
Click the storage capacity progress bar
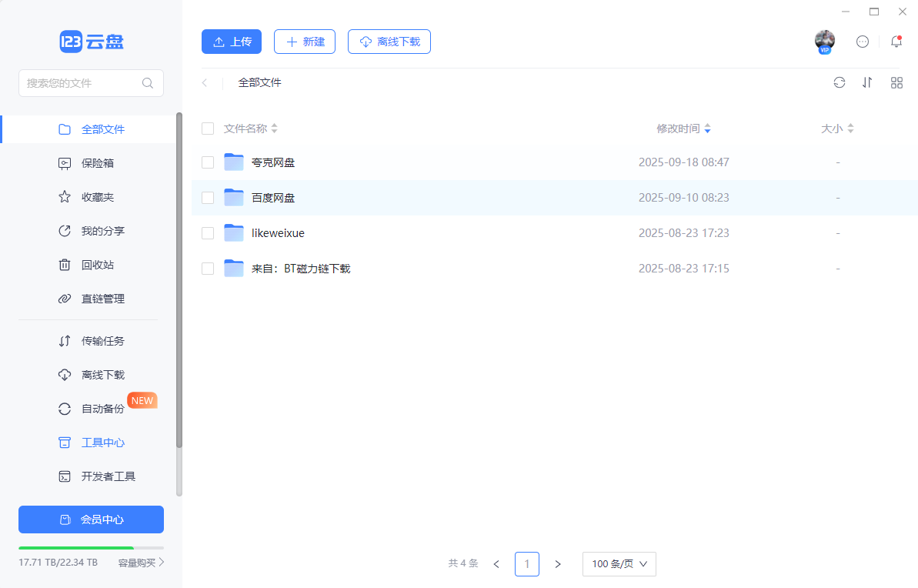click(91, 548)
